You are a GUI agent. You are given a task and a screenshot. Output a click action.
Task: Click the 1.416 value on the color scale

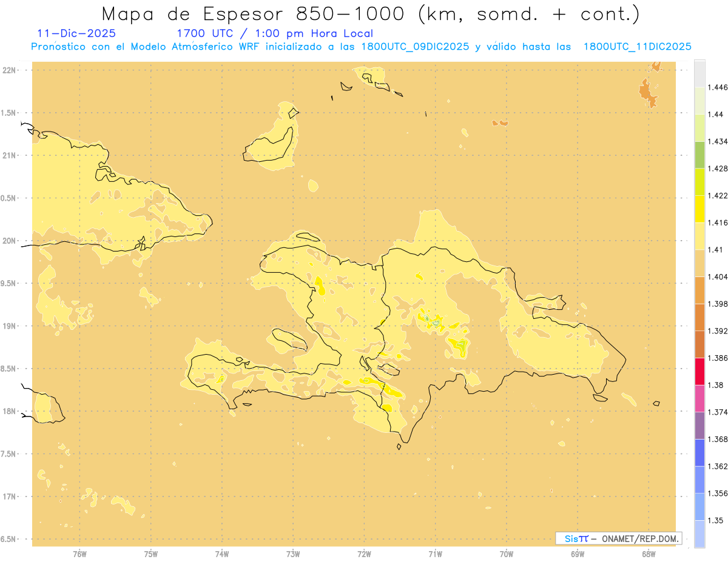coord(718,222)
